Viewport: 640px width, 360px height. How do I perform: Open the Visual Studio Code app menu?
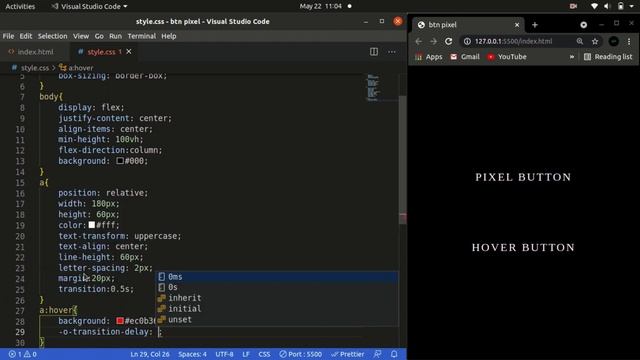89,6
